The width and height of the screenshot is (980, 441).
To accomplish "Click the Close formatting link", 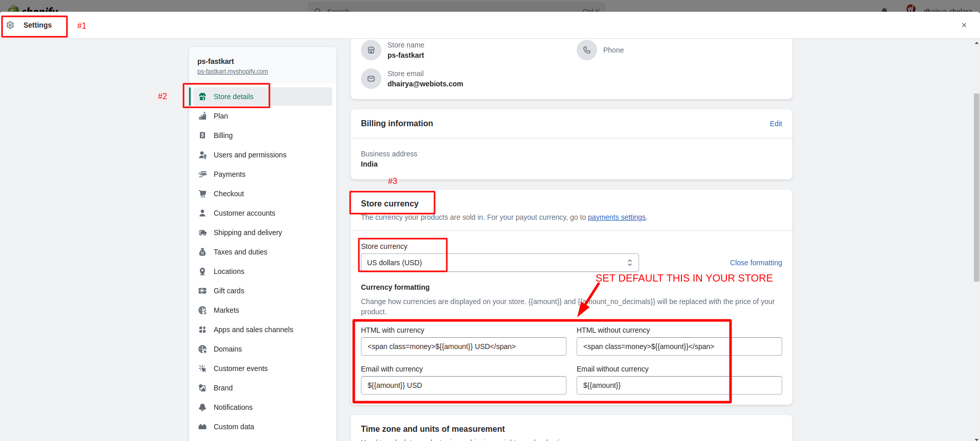I will click(756, 263).
